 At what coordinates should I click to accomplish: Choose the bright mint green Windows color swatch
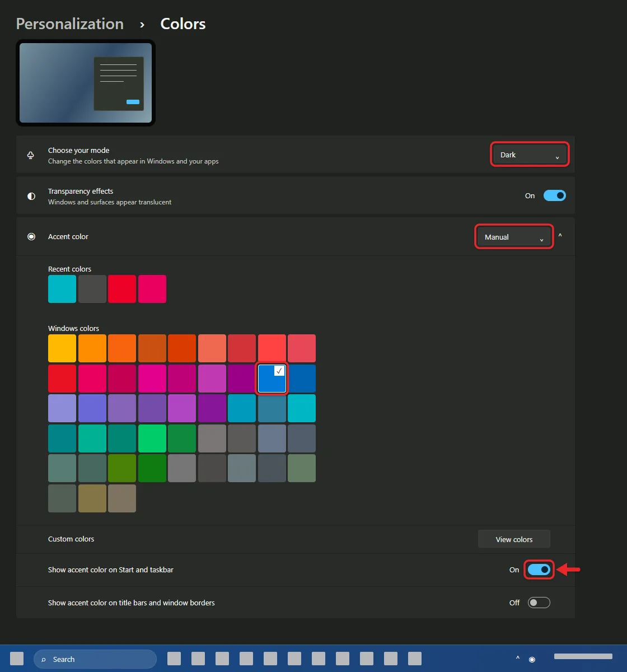(x=152, y=438)
